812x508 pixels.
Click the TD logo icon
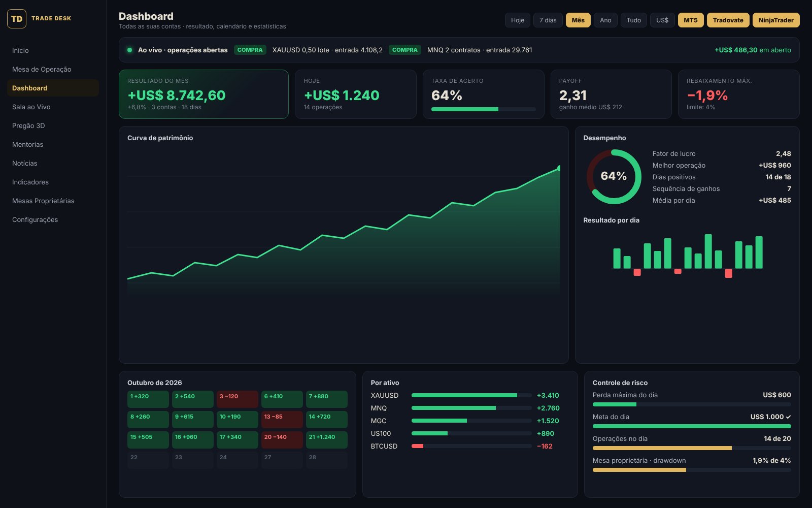(17, 19)
